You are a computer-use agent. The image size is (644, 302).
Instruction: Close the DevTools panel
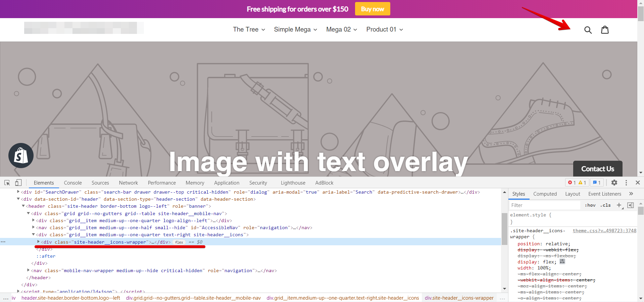coord(638,183)
